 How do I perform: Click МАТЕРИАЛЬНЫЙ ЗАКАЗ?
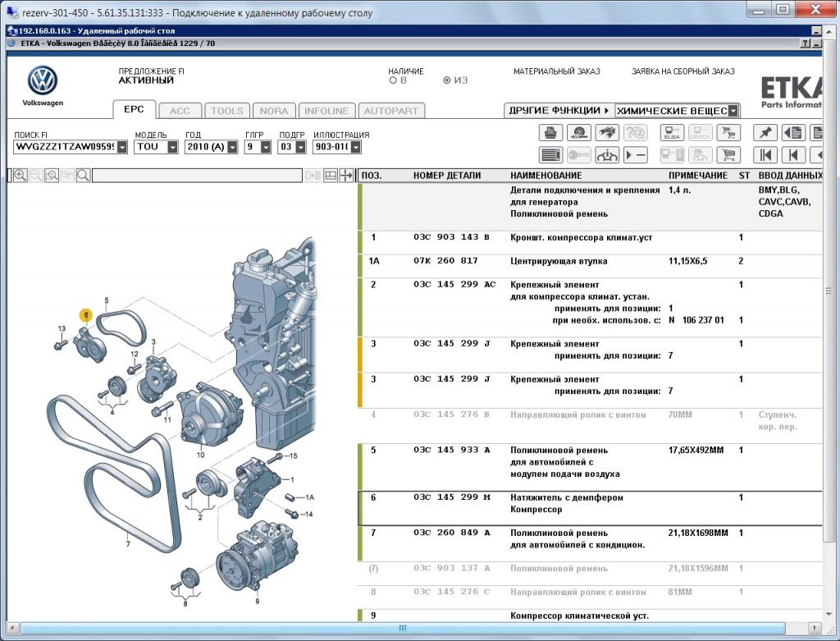[557, 71]
